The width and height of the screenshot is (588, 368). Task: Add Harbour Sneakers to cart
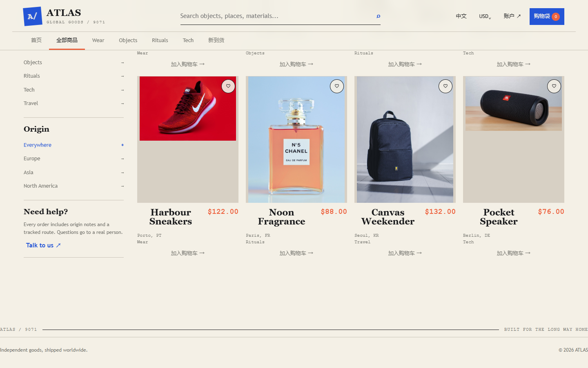click(188, 253)
